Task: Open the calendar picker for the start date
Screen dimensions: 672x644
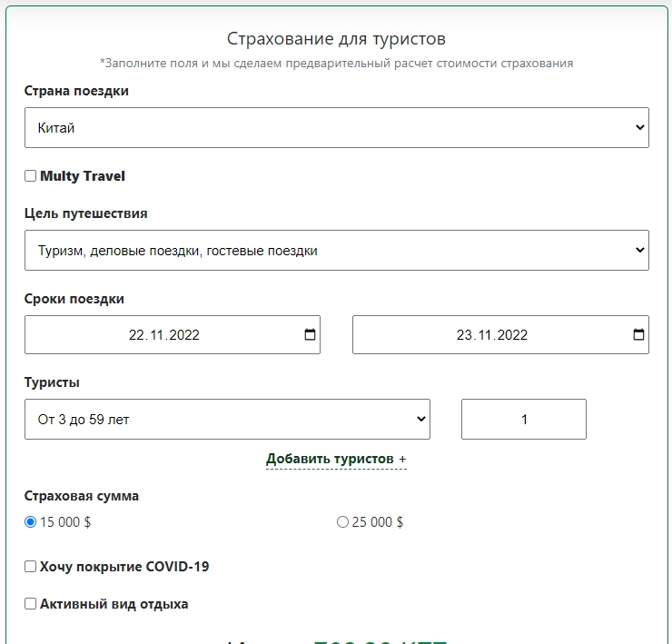Action: tap(310, 334)
